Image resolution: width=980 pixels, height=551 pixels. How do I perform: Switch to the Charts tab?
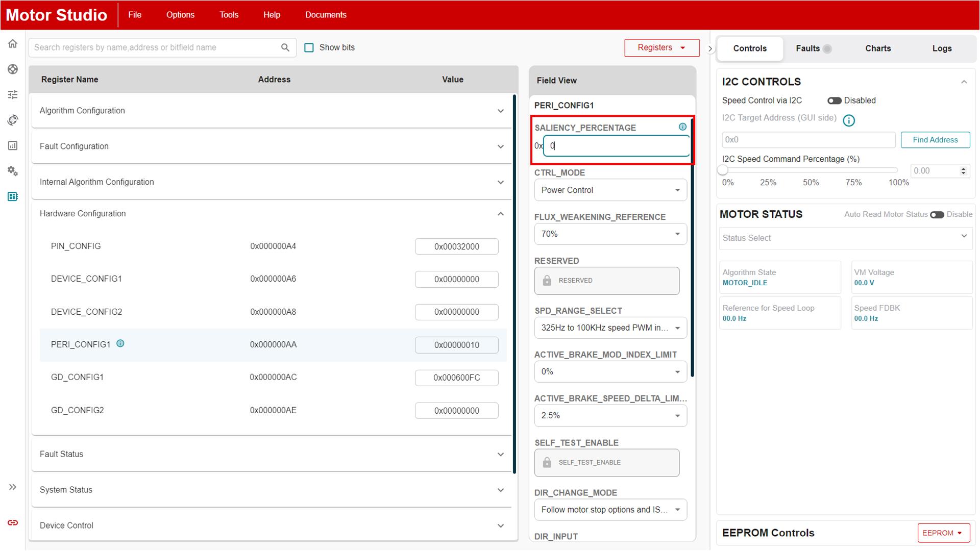coord(877,48)
